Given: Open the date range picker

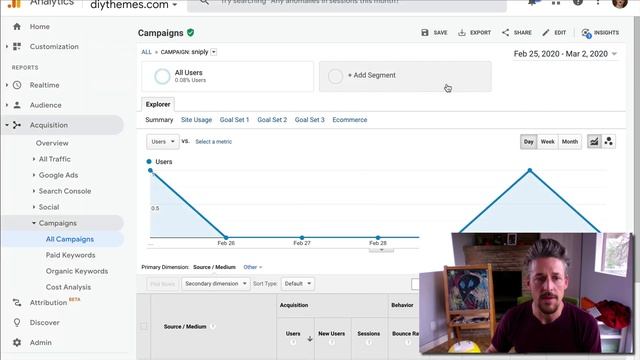Looking at the screenshot, I should (565, 54).
